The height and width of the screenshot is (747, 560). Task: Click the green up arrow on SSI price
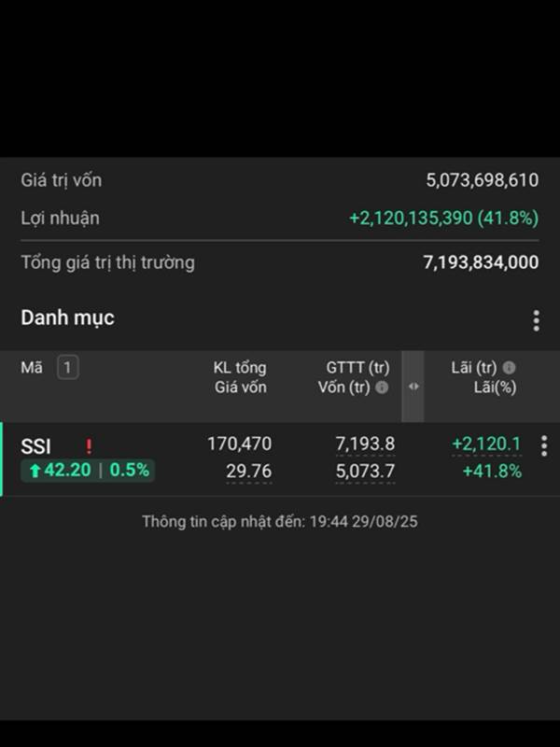[35, 471]
